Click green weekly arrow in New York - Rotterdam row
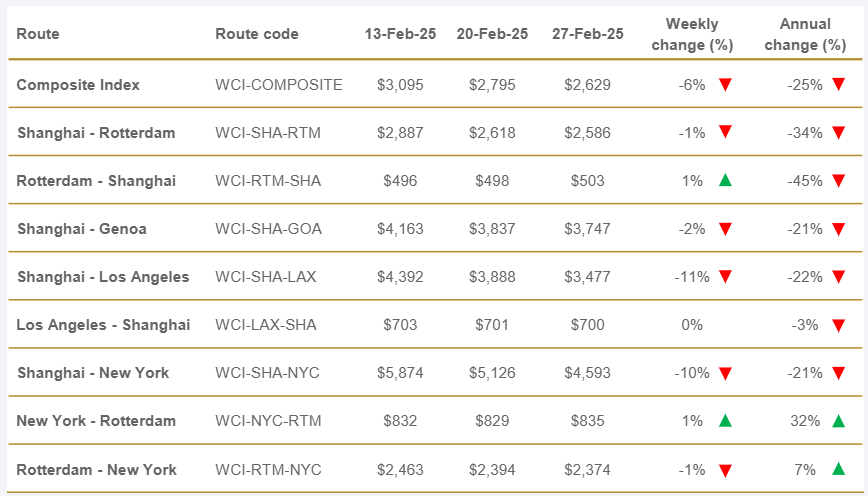 point(725,421)
